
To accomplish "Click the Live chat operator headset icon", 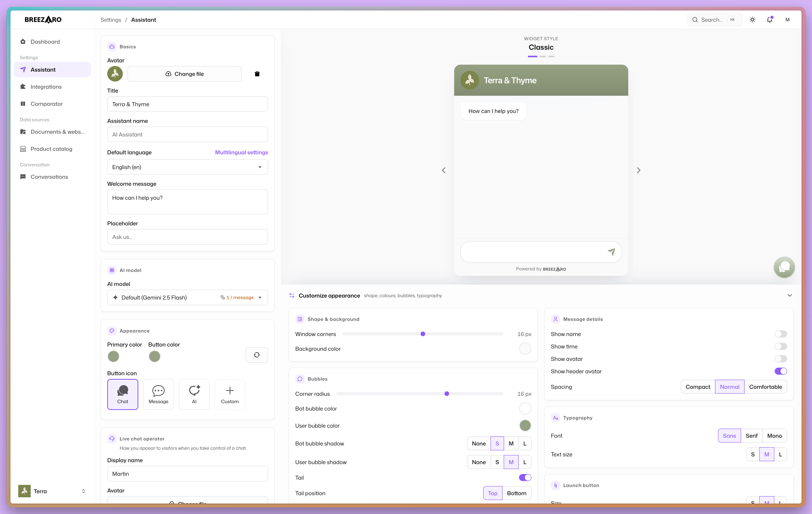I will click(112, 438).
